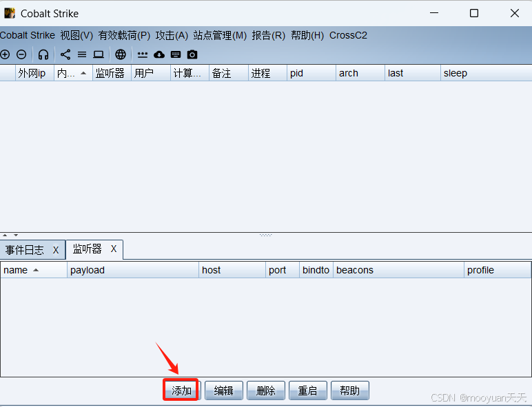Sort listeners by name column header
The height and width of the screenshot is (407, 532).
click(x=34, y=270)
